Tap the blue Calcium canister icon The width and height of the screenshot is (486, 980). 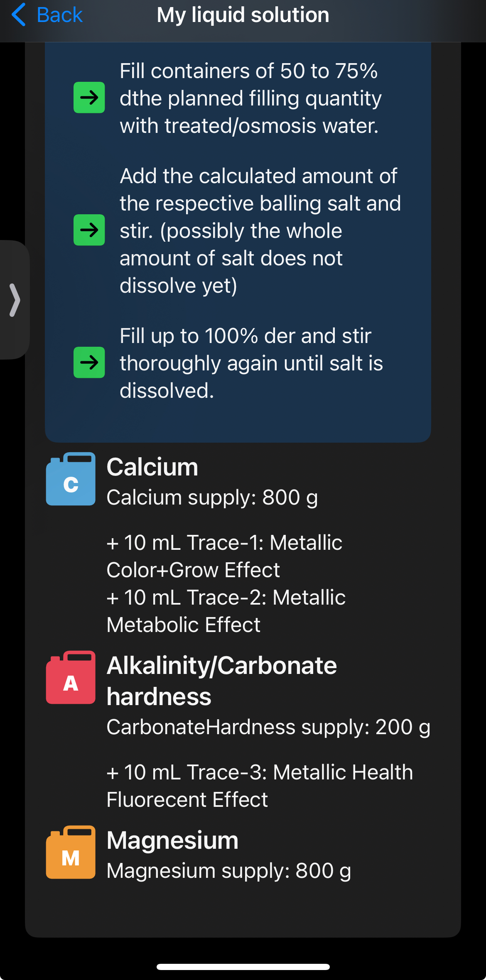[71, 479]
